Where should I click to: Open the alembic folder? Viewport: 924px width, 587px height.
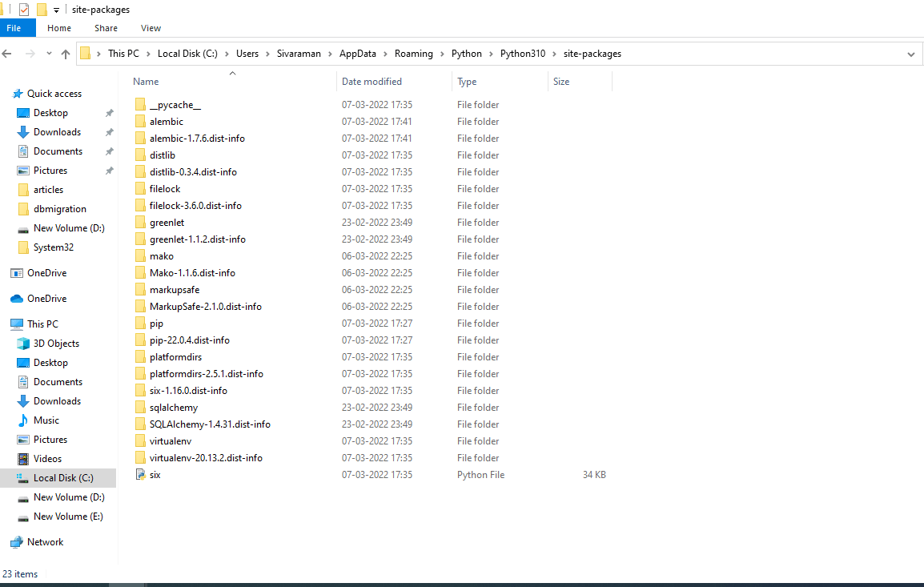click(x=167, y=121)
